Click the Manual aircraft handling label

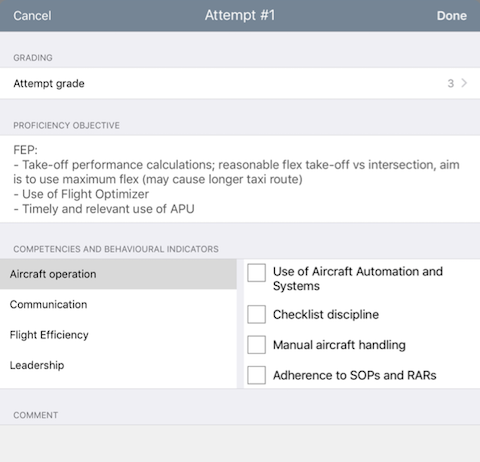[x=339, y=345]
